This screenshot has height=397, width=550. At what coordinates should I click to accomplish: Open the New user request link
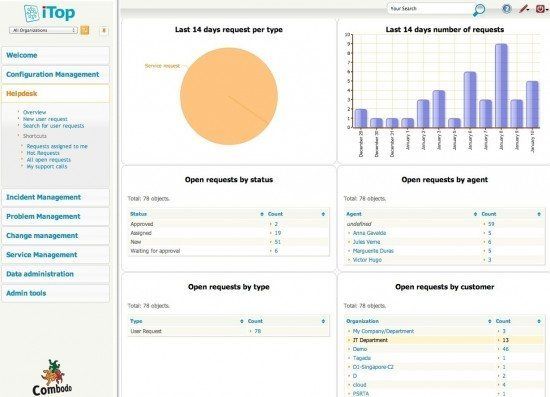click(45, 119)
